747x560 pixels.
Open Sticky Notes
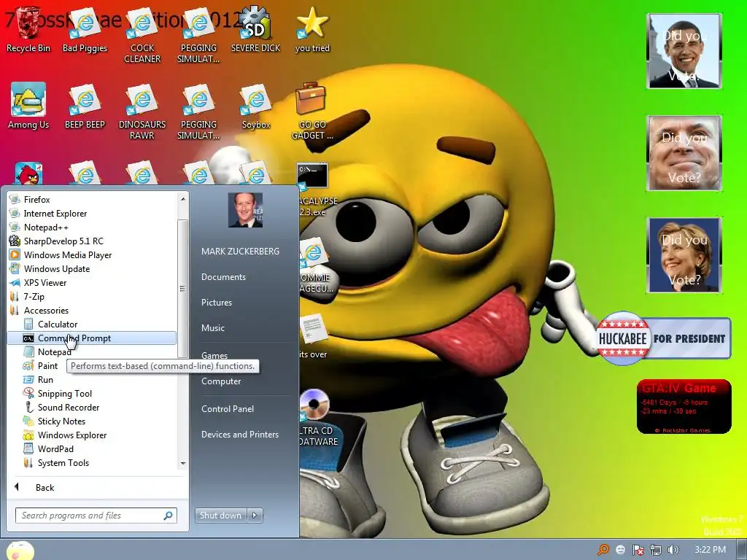pyautogui.click(x=61, y=421)
